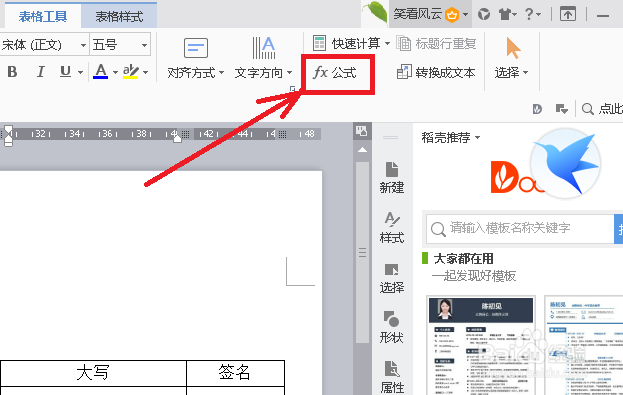Image resolution: width=623 pixels, height=395 pixels.
Task: Click the scrollbar up arrow
Action: point(362,150)
